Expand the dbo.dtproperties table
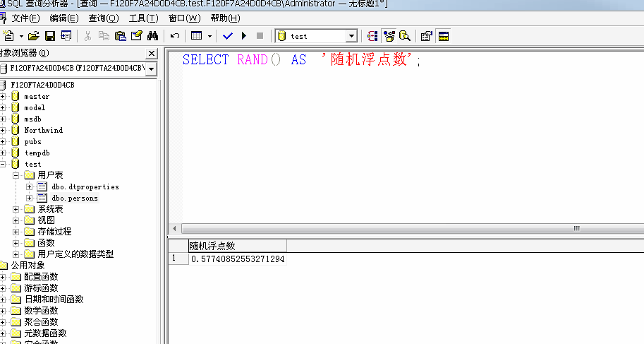Image resolution: width=644 pixels, height=344 pixels. pos(29,186)
